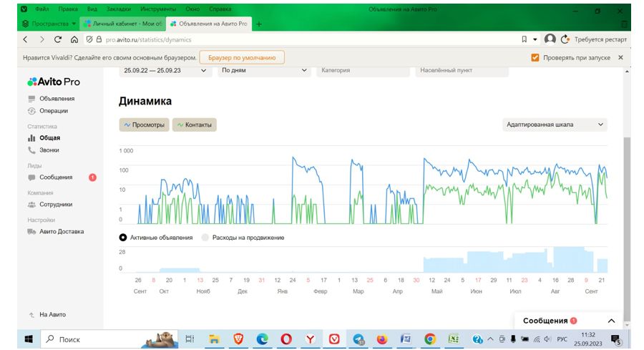Screen dimensions: 644x350
Task: Open the Vivaldi user profile icon
Action: point(550,39)
